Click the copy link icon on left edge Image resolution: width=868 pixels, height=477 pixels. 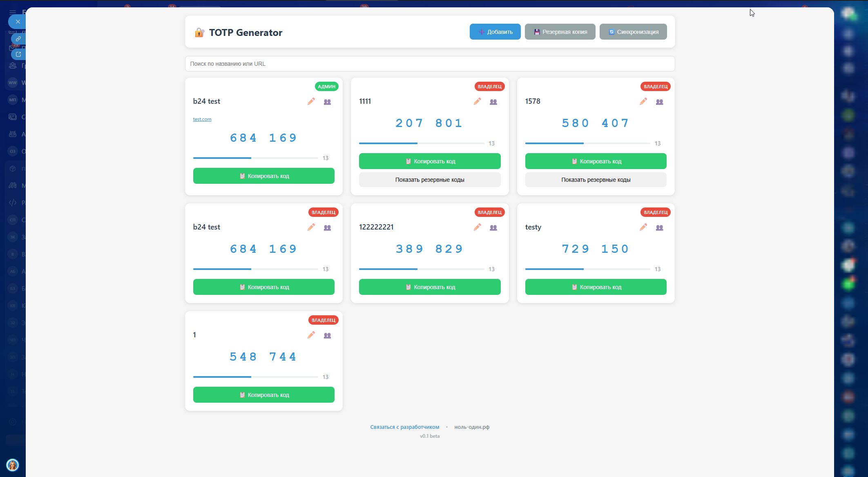pyautogui.click(x=18, y=39)
